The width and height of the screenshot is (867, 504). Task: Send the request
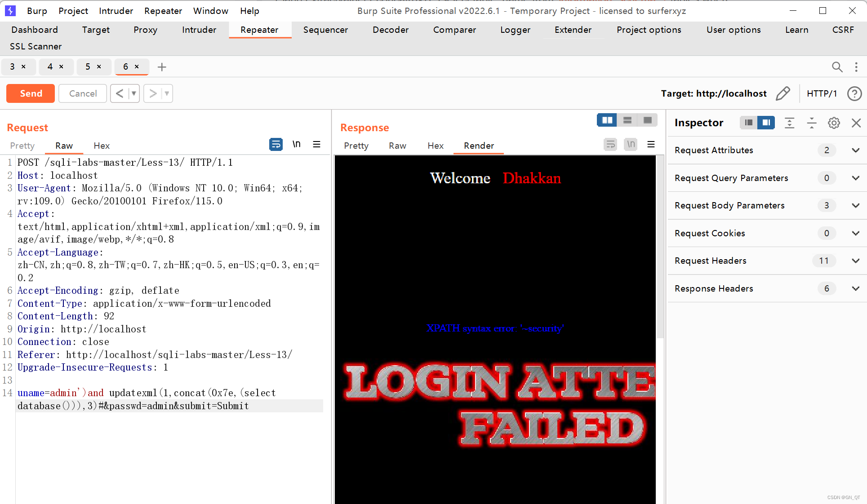(x=31, y=93)
